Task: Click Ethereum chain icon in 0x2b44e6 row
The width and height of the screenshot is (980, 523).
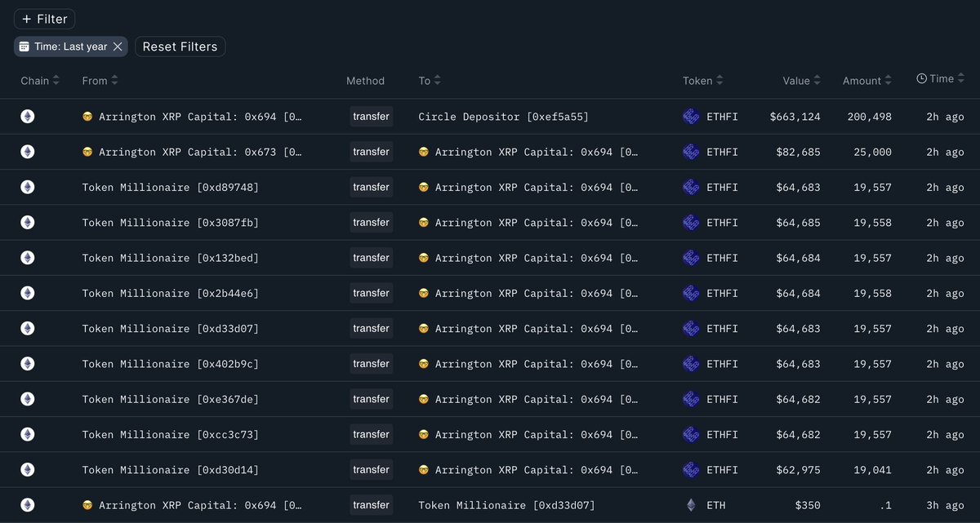Action: [x=27, y=293]
